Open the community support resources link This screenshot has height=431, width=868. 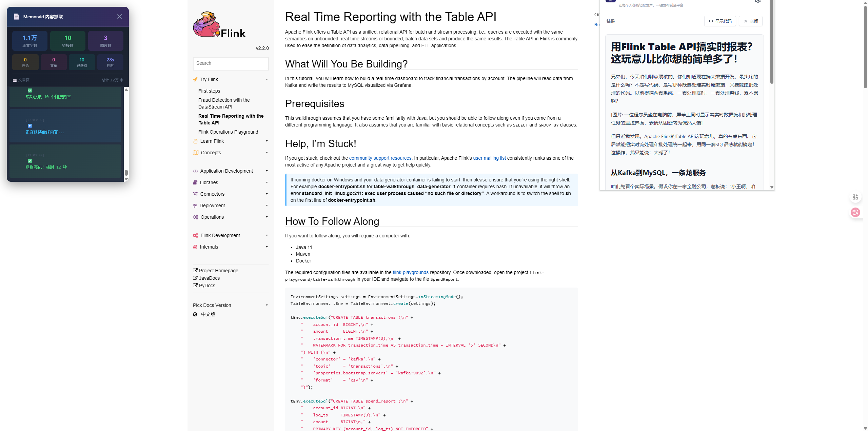click(x=380, y=158)
